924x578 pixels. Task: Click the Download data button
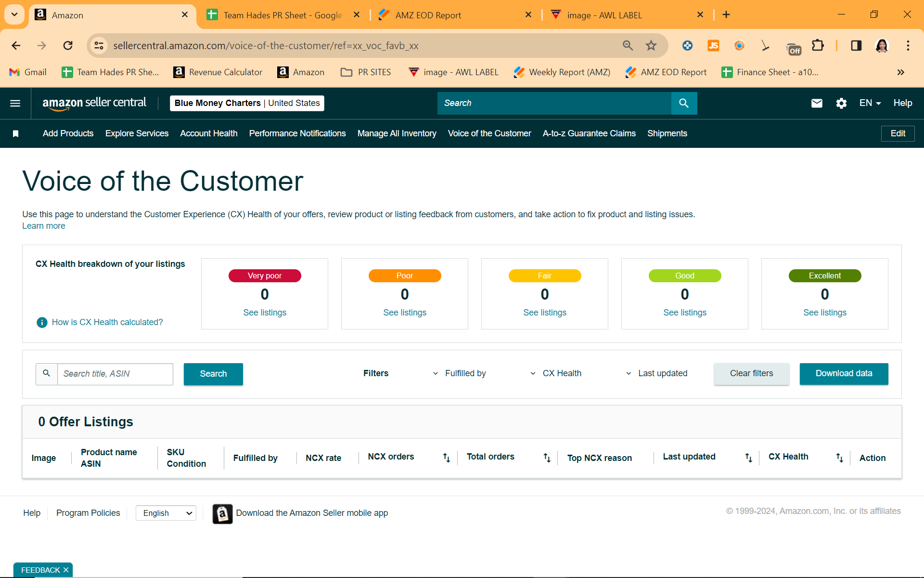pyautogui.click(x=844, y=374)
